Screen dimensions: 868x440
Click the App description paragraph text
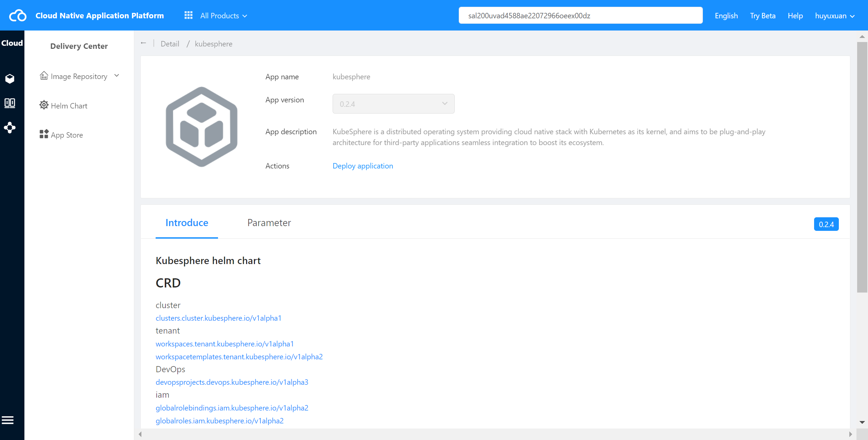coord(549,137)
